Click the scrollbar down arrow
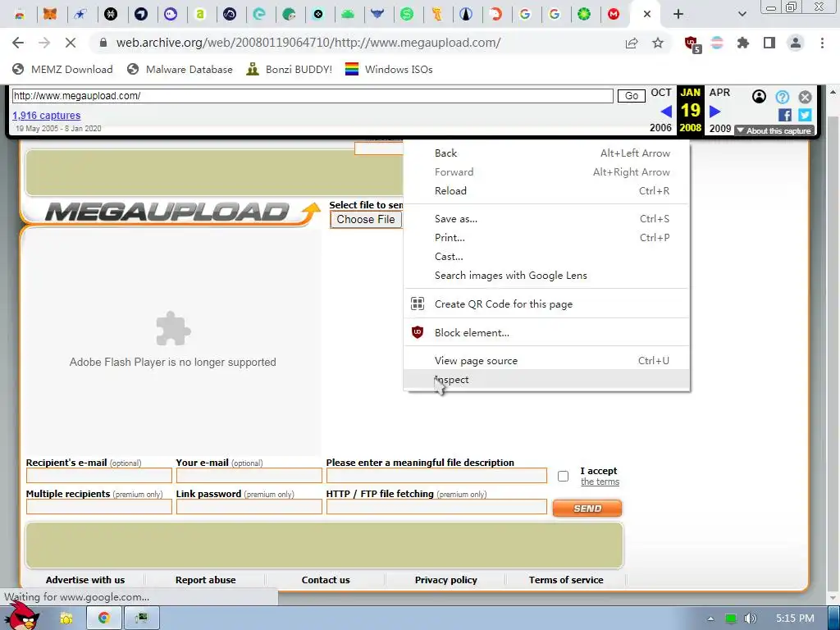This screenshot has width=840, height=630. click(833, 598)
